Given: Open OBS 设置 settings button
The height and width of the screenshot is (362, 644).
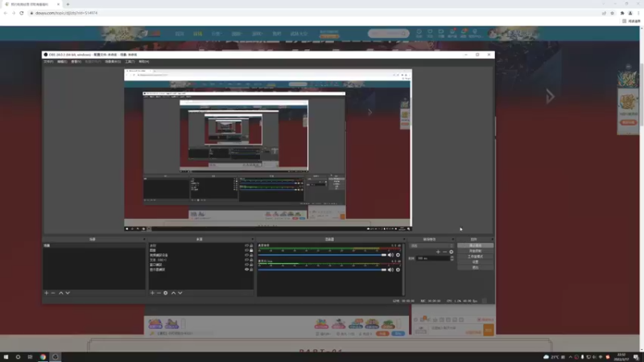Looking at the screenshot, I should [x=475, y=262].
